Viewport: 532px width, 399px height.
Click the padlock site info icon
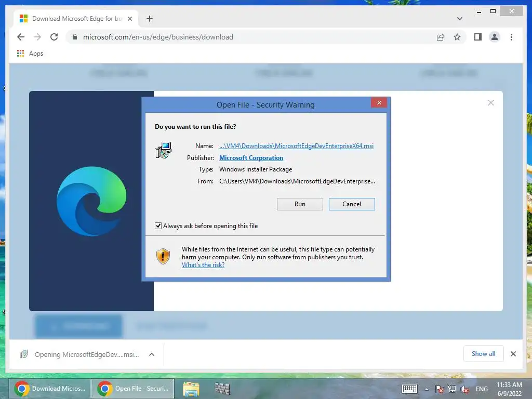tap(75, 37)
